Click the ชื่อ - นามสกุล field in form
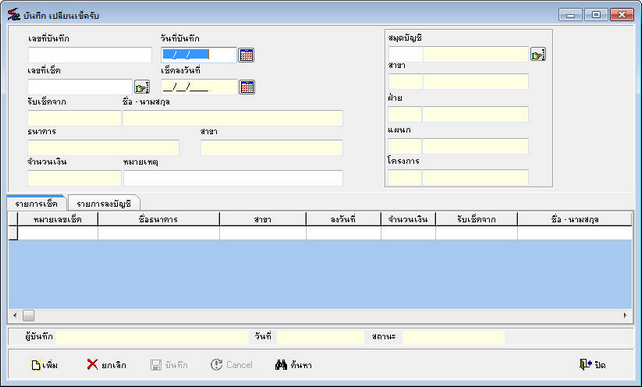 233,118
